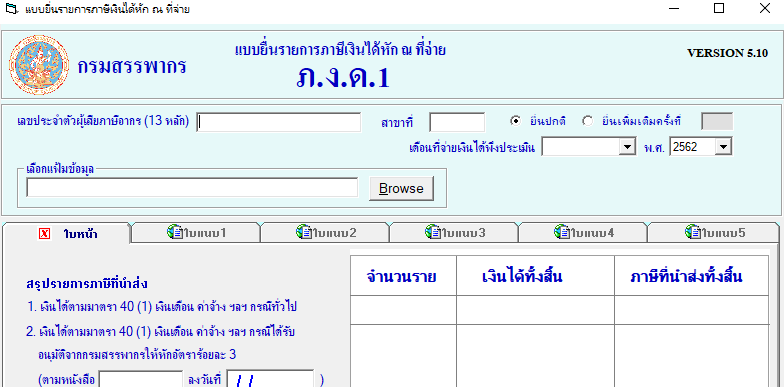Click the red X icon on ใบหน้า tab

click(x=44, y=234)
